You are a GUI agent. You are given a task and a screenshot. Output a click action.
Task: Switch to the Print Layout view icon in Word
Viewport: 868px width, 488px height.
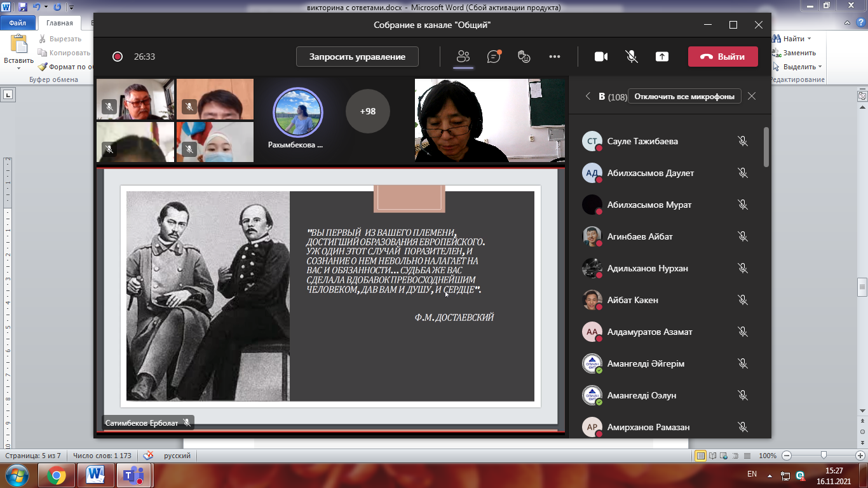coord(700,456)
